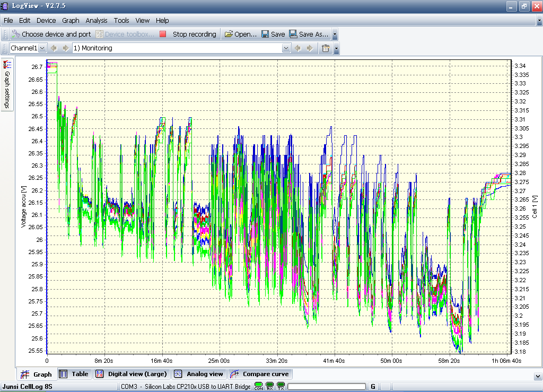Switch to the Table tab
The height and width of the screenshot is (392, 543).
point(74,374)
